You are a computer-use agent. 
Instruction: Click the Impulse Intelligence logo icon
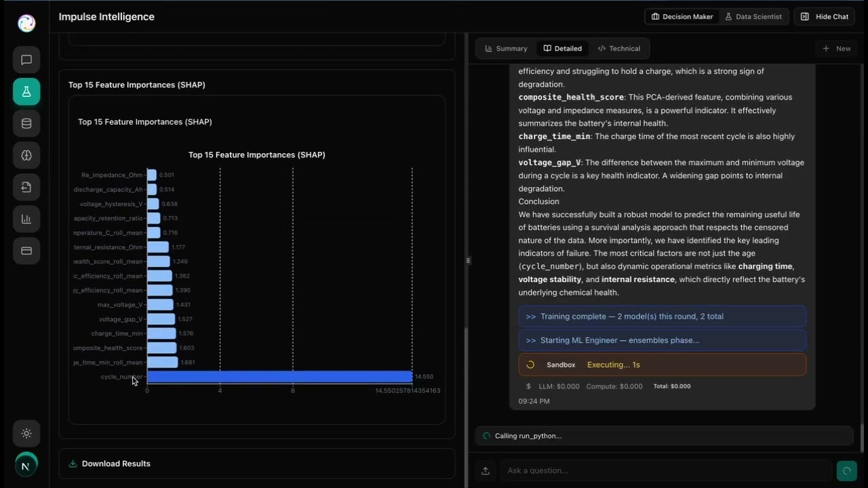26,23
